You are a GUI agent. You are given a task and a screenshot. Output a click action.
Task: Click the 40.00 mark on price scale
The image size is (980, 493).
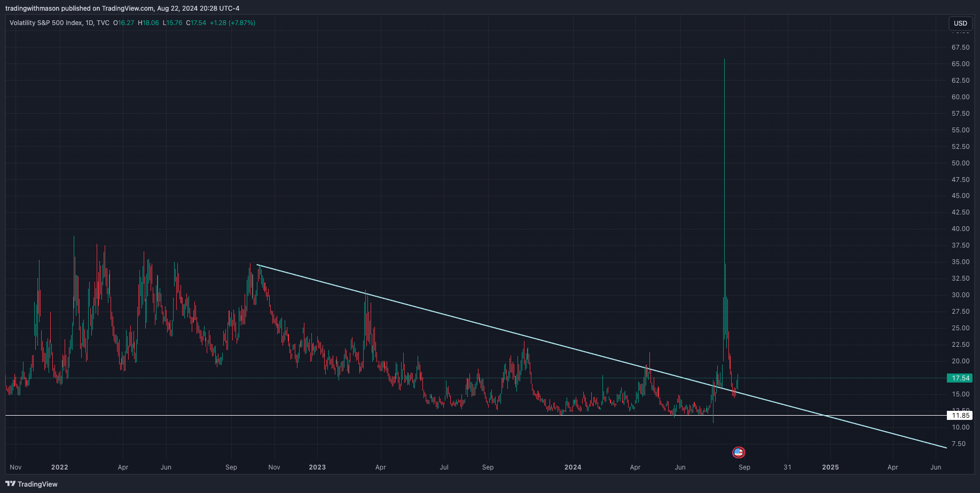pos(960,229)
